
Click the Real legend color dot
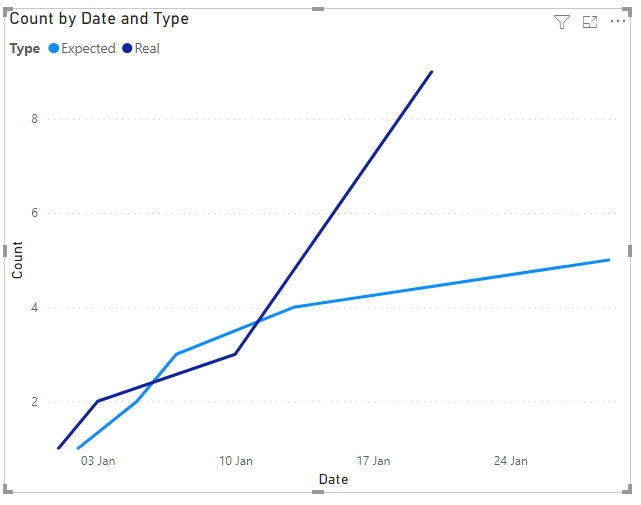[127, 48]
